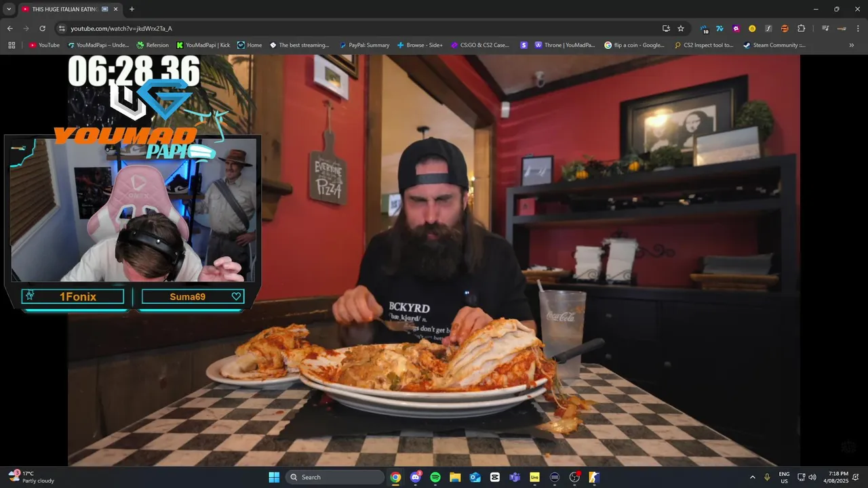Open the yellow Live app in taskbar
This screenshot has height=488, width=868.
[x=534, y=477]
